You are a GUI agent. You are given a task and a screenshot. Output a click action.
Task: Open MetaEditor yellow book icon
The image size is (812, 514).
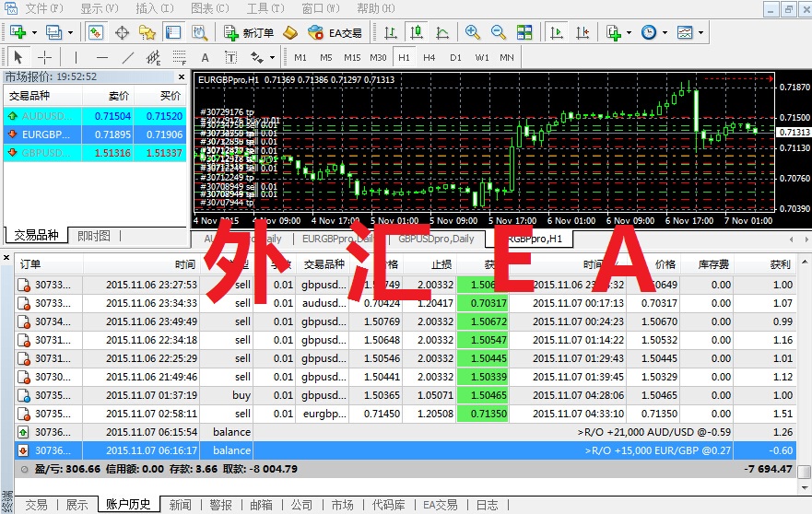290,32
